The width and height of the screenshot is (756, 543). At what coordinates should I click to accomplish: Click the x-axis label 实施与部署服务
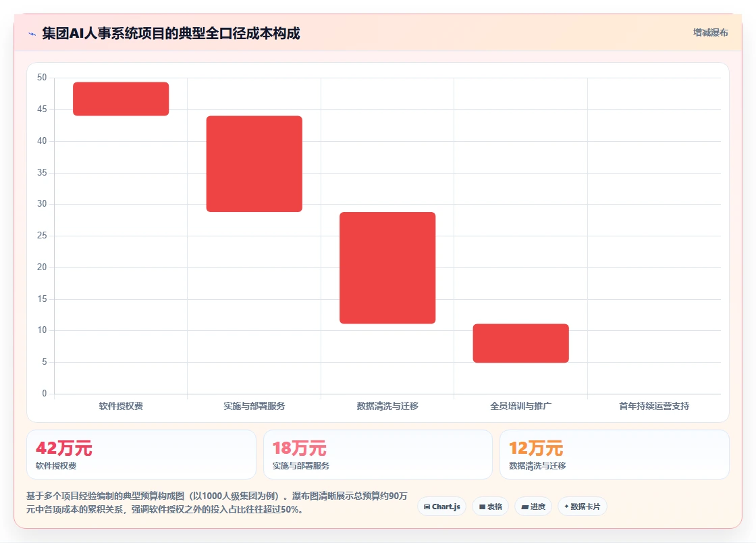pyautogui.click(x=254, y=406)
